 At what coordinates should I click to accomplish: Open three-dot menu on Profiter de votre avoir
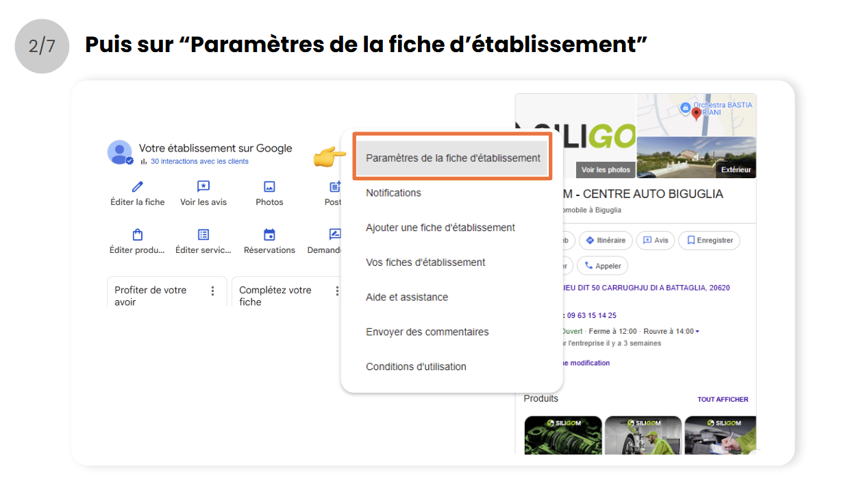pos(212,291)
